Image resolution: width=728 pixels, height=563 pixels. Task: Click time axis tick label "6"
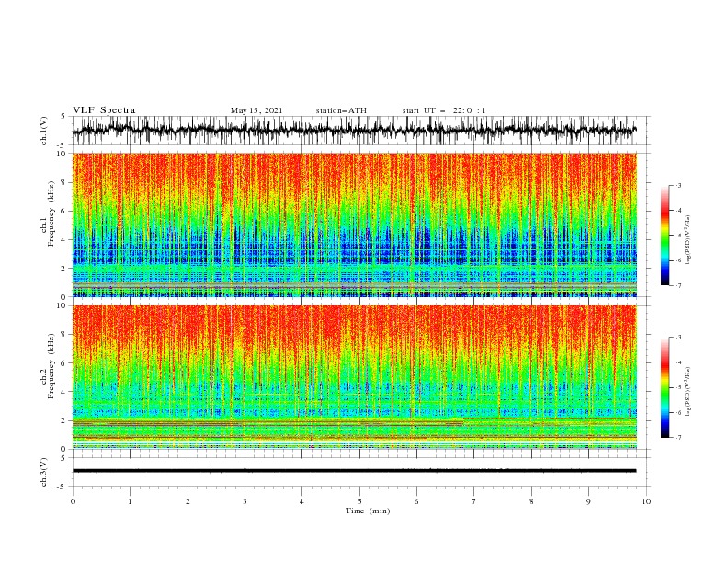416,501
